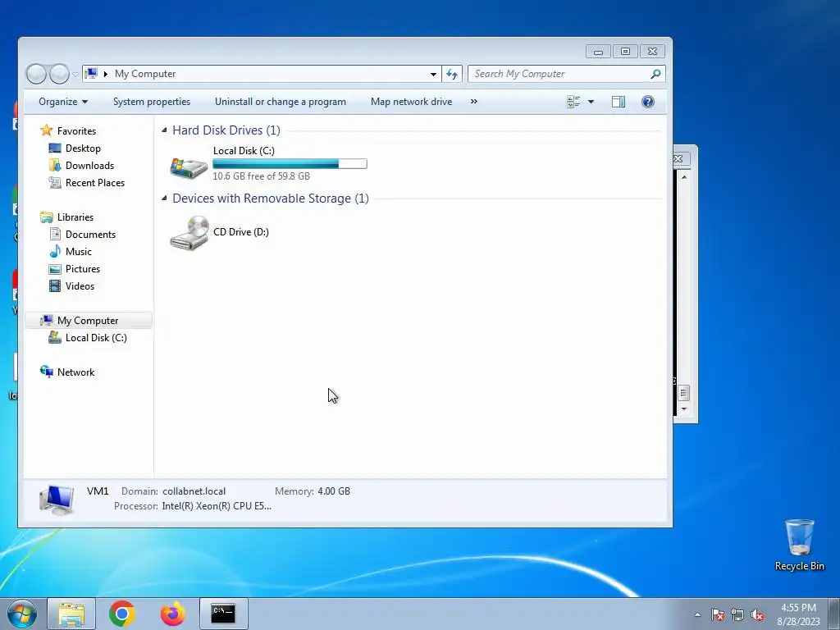Click the Change your view icon
The width and height of the screenshot is (840, 630).
tap(573, 102)
